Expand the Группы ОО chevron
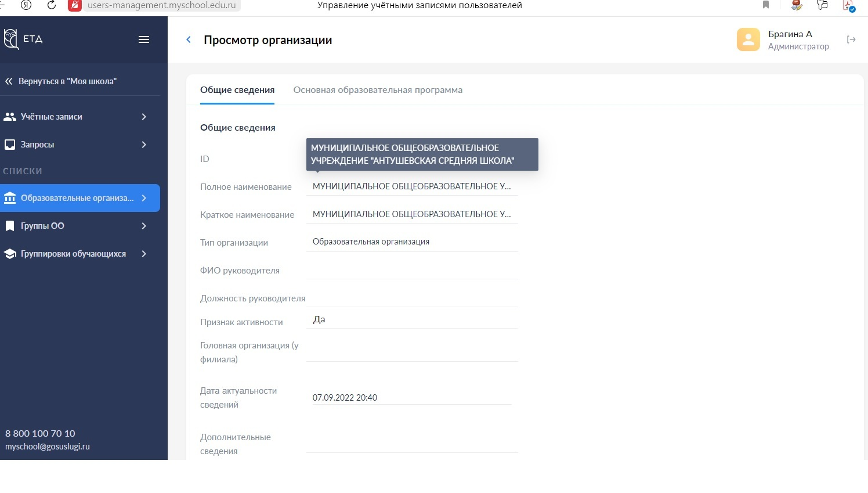Screen dimensions: 868x493 tap(144, 226)
